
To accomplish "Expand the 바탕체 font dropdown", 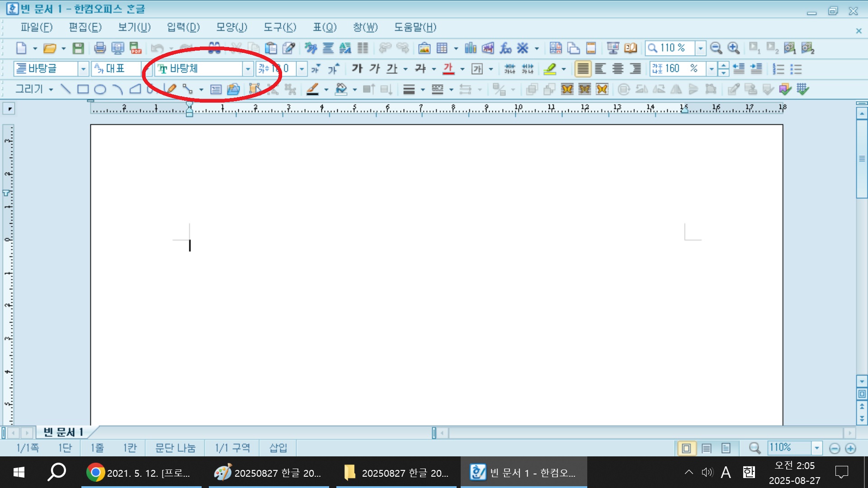I will tap(248, 69).
